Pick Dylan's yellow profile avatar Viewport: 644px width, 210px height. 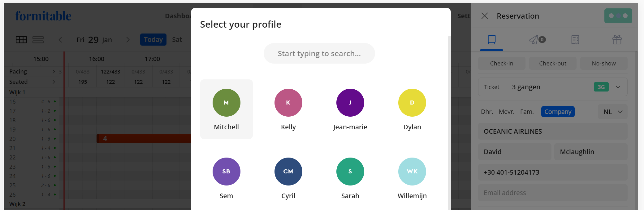tap(412, 103)
